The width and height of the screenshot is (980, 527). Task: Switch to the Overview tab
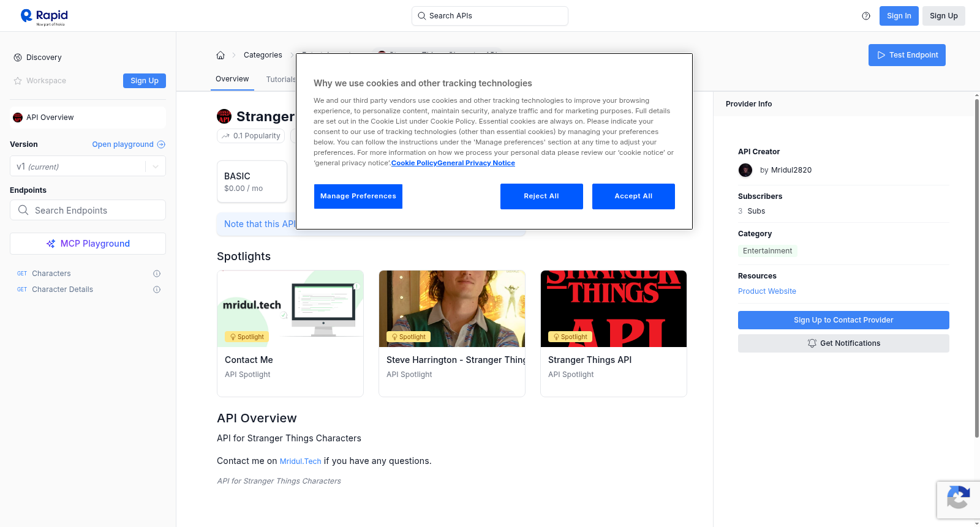click(x=232, y=79)
